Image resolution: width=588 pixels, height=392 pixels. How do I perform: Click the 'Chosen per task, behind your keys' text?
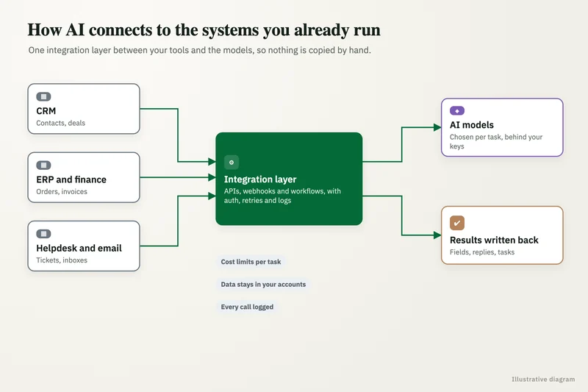496,142
